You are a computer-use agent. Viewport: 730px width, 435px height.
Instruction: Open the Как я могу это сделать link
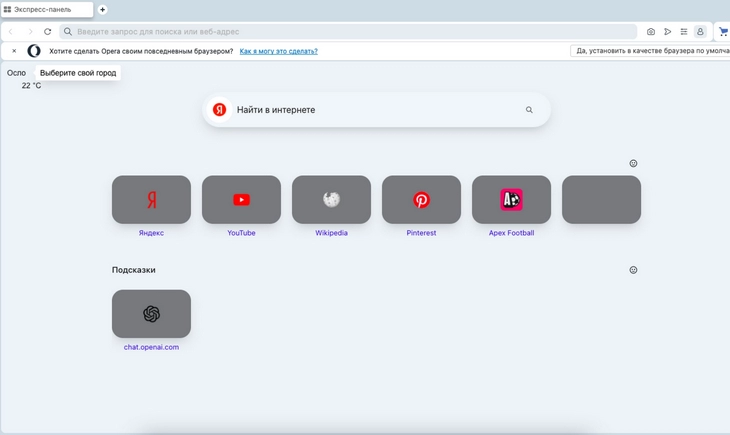tap(278, 51)
